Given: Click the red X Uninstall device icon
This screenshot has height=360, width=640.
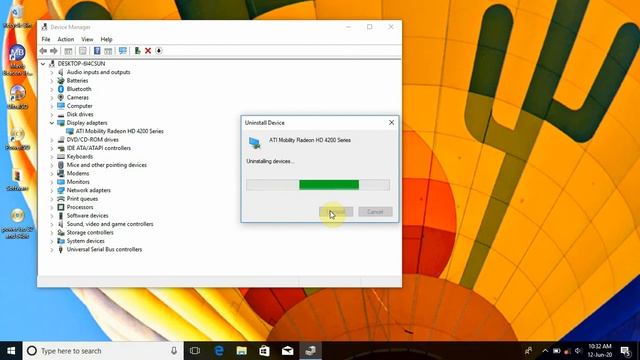Looking at the screenshot, I should click(148, 51).
